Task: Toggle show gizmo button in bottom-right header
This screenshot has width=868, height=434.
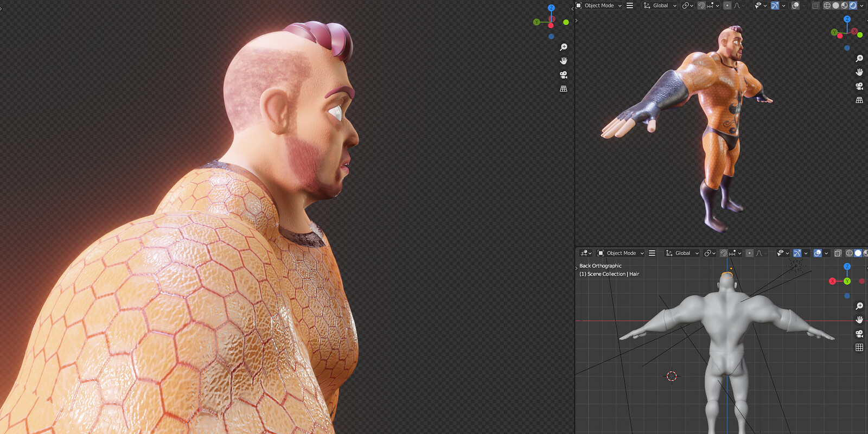Action: (797, 253)
